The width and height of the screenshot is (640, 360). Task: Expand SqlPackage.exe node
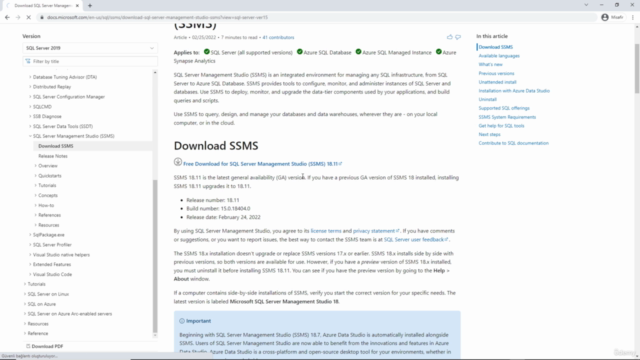[30, 235]
